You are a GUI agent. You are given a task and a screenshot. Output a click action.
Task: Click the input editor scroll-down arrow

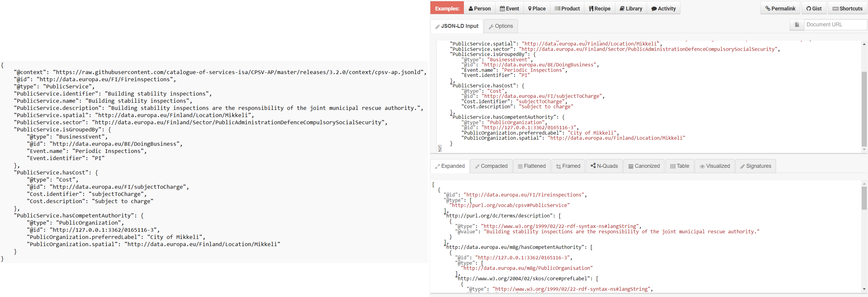864,149
